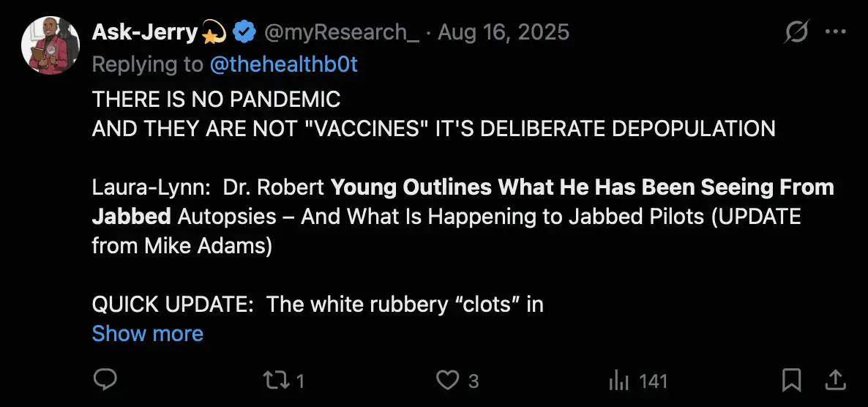Open the Grok explain icon
Viewport: 868px width, 407px height.
point(796,32)
